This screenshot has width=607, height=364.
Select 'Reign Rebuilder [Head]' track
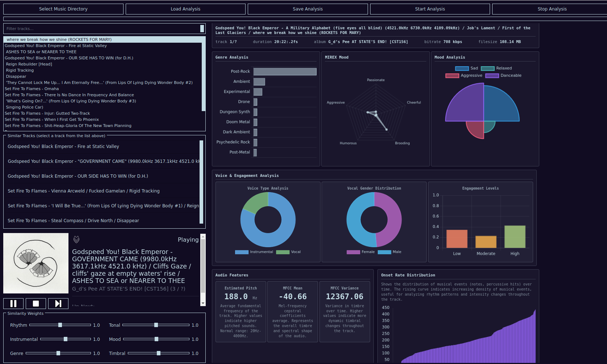102,64
